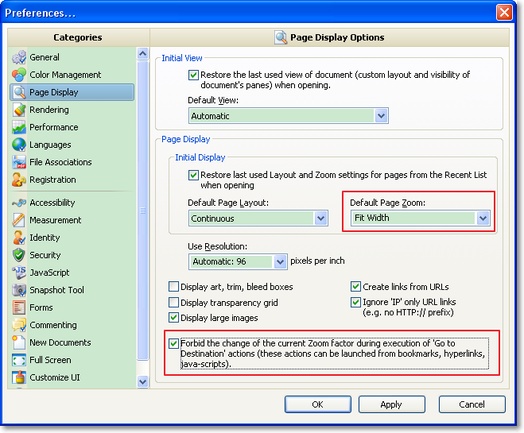524x433 pixels.
Task: Click the File Associations PDF icon
Action: pos(19,162)
